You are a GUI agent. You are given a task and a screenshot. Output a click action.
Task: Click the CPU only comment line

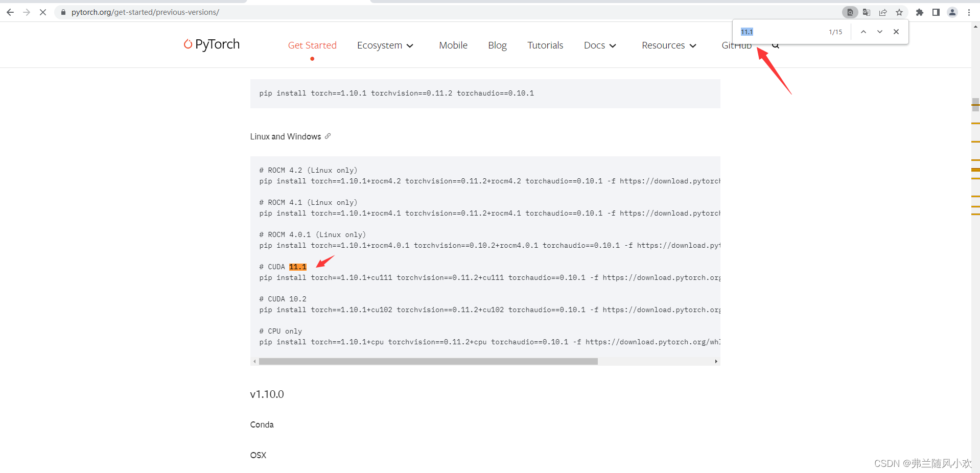pyautogui.click(x=281, y=331)
